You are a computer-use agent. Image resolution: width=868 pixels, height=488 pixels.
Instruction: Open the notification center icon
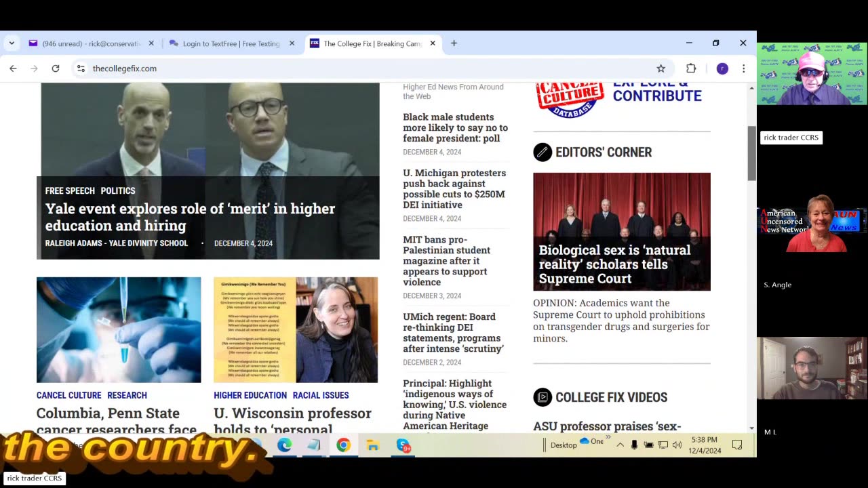click(736, 445)
